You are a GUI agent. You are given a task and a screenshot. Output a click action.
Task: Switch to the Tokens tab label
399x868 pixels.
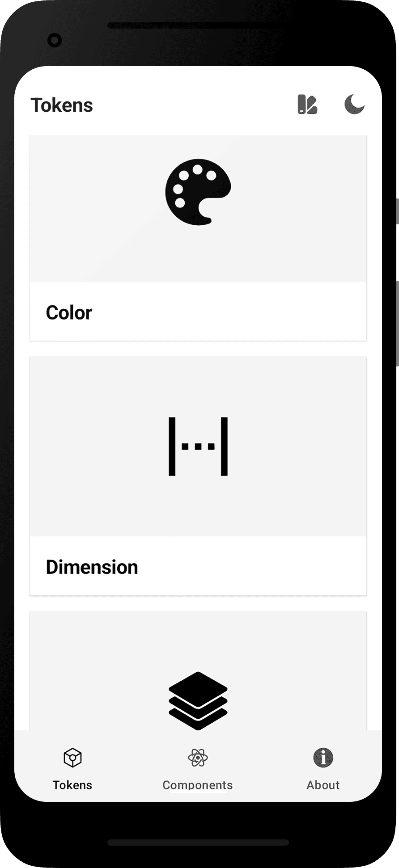pyautogui.click(x=72, y=785)
